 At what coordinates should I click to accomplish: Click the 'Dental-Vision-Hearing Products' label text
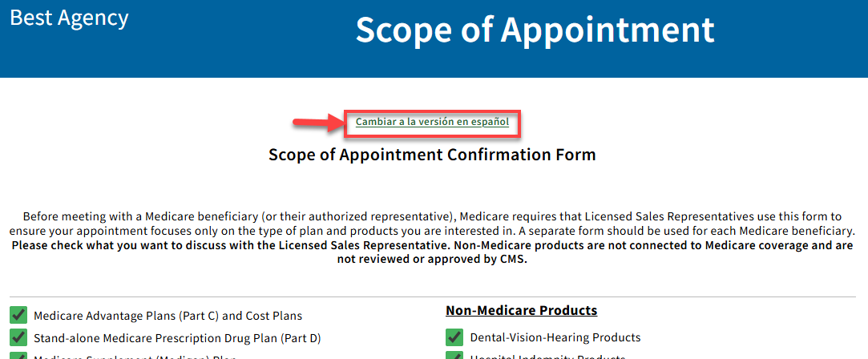[x=555, y=337]
